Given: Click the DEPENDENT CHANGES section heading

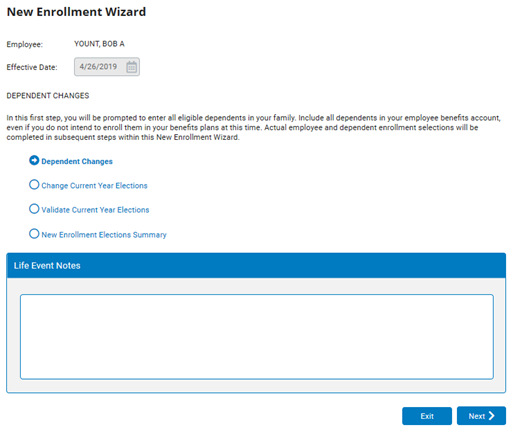Looking at the screenshot, I should [48, 96].
